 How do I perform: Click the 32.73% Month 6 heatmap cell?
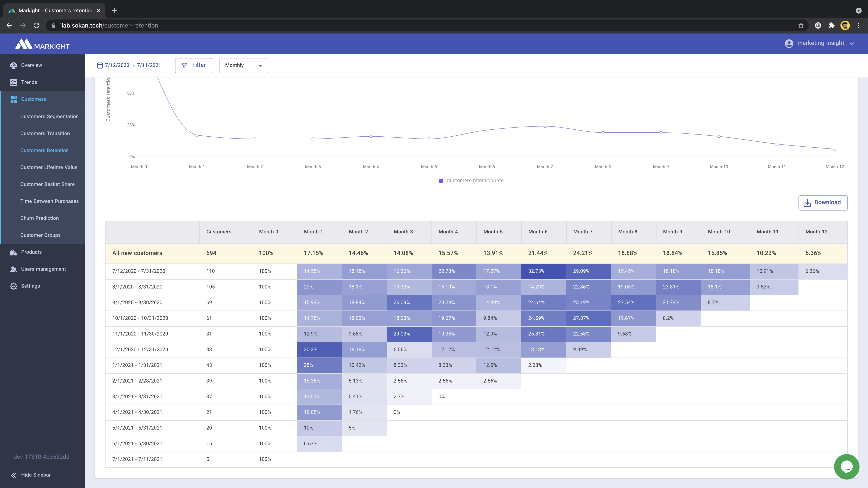point(543,271)
